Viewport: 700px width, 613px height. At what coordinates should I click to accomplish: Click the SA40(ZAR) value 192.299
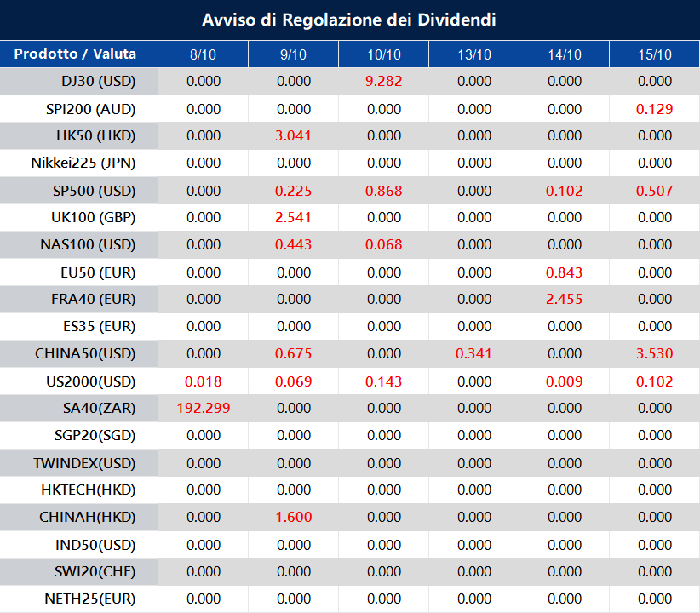point(204,408)
